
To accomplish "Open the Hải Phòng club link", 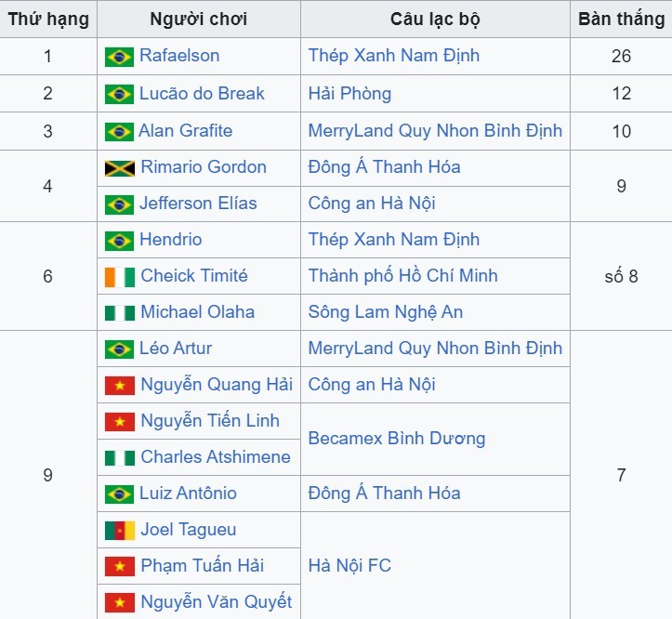I will 349,94.
